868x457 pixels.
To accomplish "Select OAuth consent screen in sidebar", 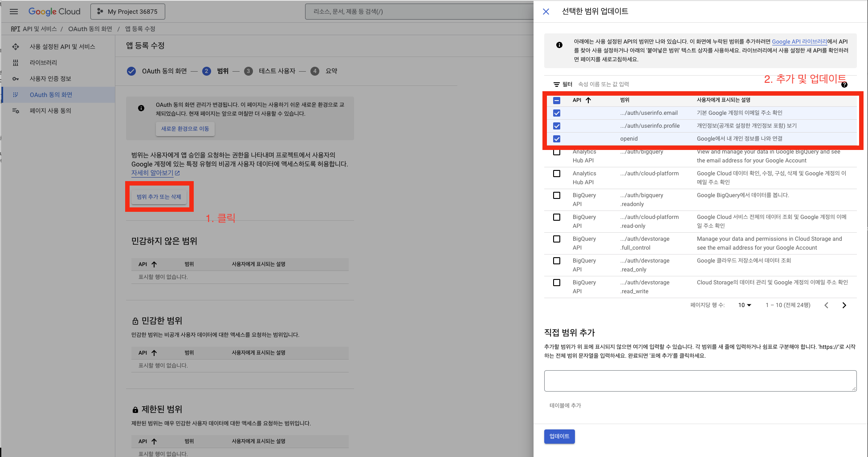I will [x=51, y=95].
